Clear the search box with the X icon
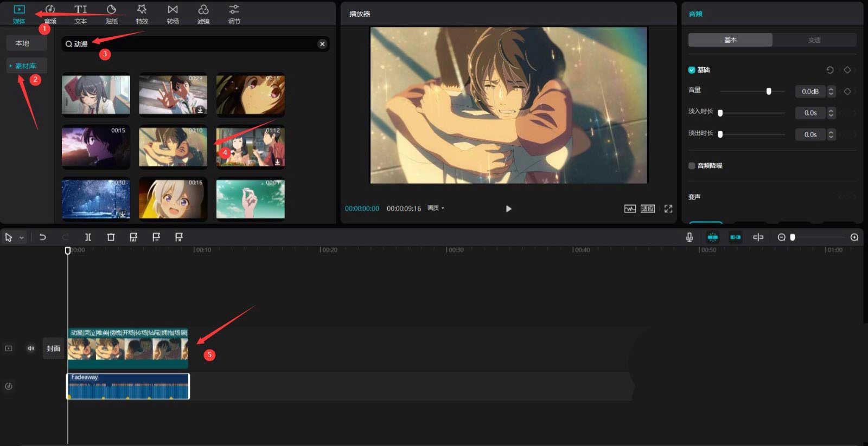The height and width of the screenshot is (446, 868). click(322, 44)
